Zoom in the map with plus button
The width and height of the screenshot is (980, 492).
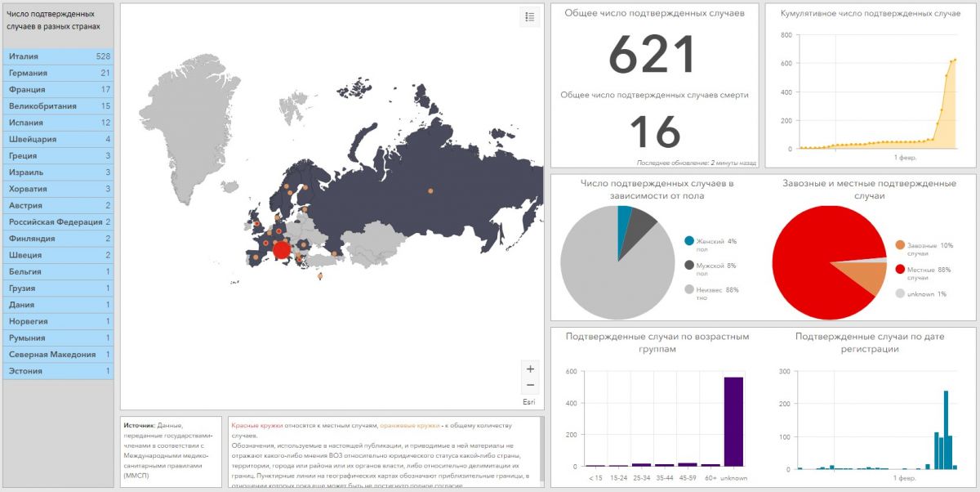(x=530, y=369)
